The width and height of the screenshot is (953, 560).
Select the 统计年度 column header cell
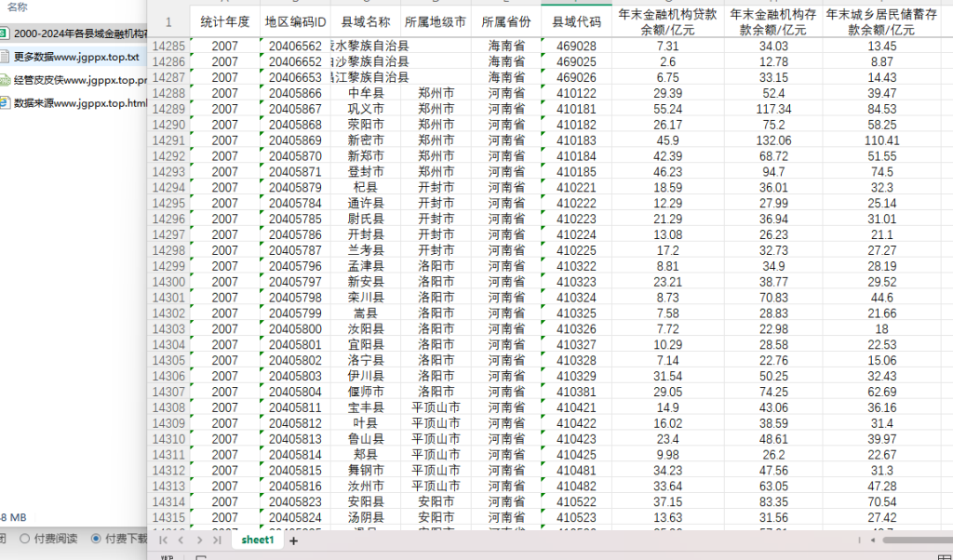click(225, 22)
